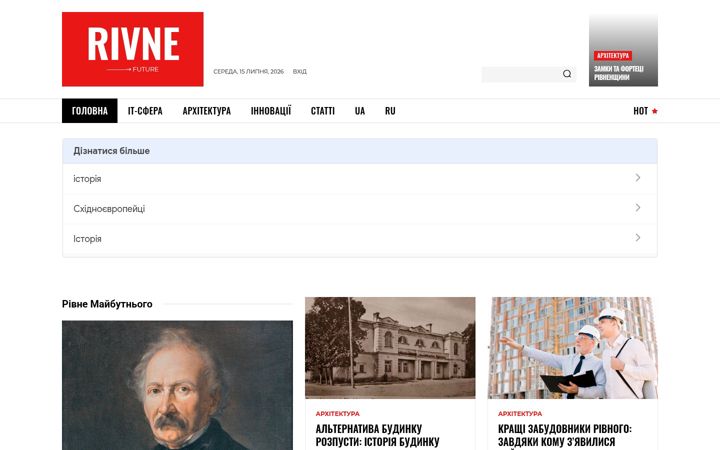The image size is (720, 450).
Task: Open the builders in hard hats photo
Action: pos(573,348)
